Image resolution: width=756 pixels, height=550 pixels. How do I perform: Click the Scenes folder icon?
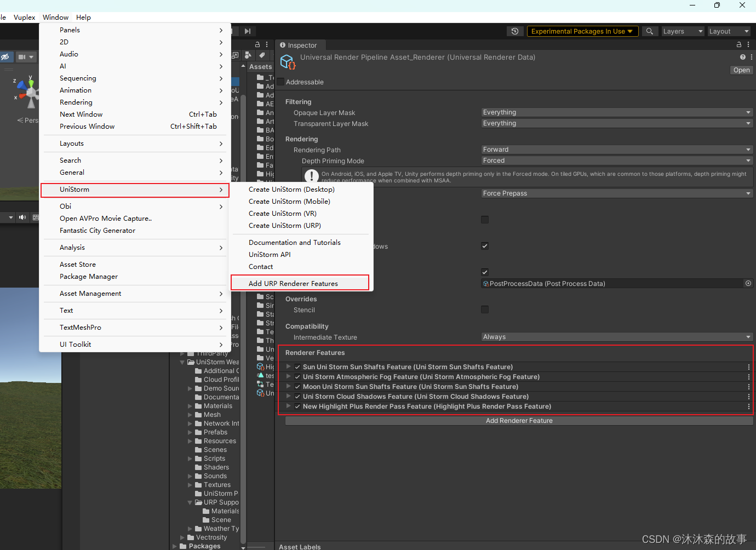pos(198,450)
